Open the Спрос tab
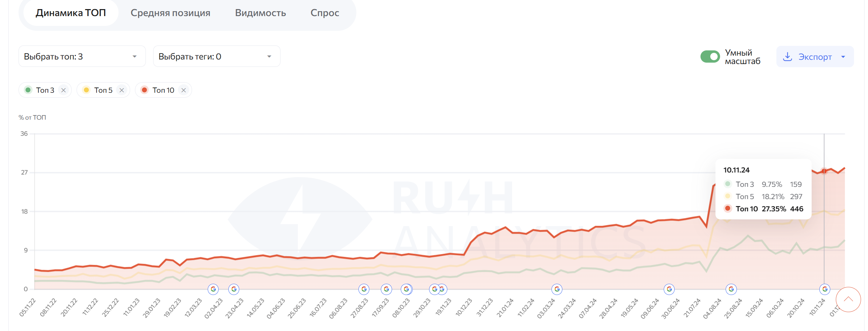This screenshot has width=868, height=331. click(x=325, y=13)
